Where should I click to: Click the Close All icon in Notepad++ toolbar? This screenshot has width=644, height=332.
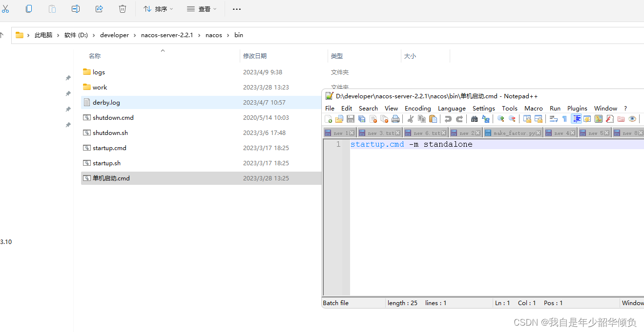click(384, 119)
